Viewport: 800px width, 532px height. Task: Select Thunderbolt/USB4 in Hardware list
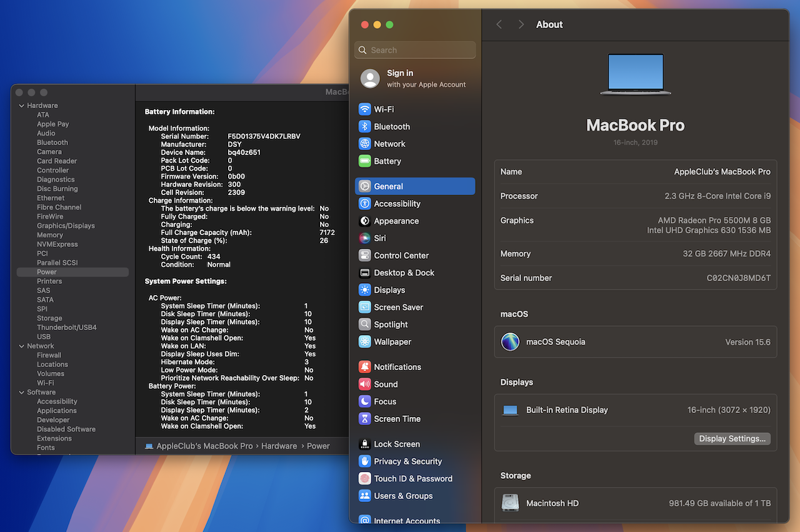click(67, 328)
